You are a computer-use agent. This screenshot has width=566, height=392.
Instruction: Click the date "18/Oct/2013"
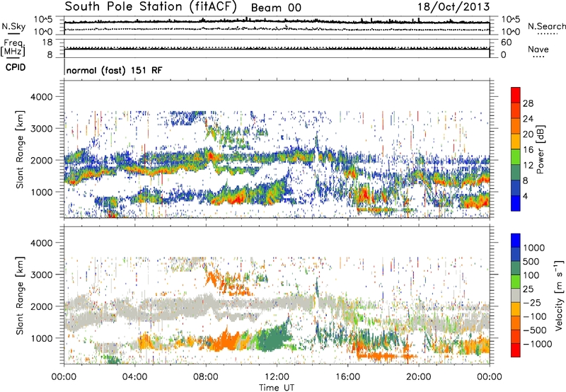[x=454, y=7]
